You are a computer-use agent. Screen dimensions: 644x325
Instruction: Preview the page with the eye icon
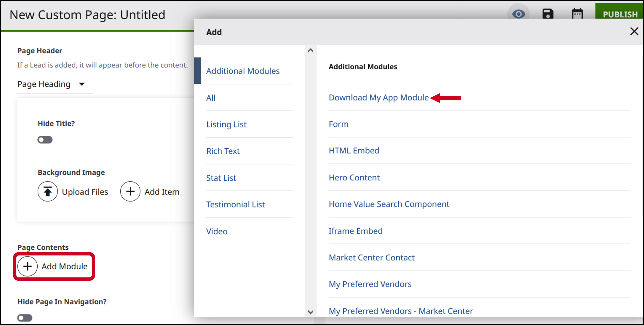[x=519, y=14]
